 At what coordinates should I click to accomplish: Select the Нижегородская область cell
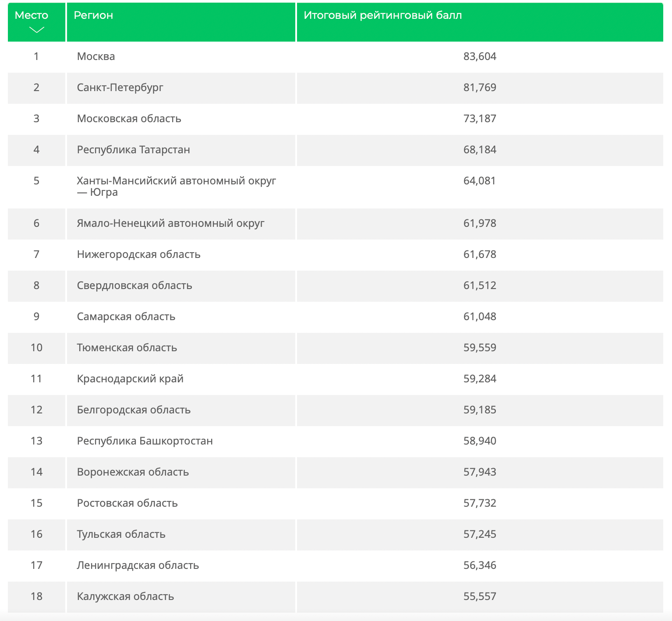coord(181,255)
